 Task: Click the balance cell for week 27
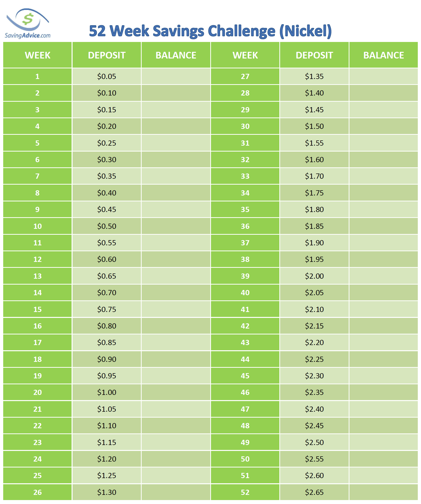[383, 77]
